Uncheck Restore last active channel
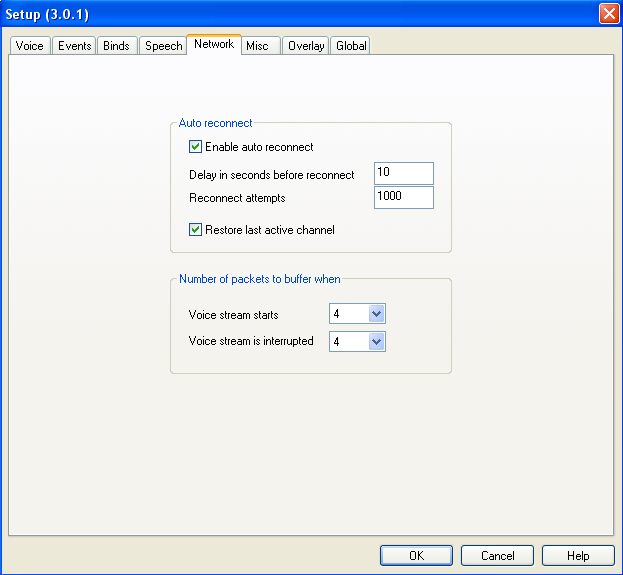Screen dimensions: 623x575 (x=195, y=230)
